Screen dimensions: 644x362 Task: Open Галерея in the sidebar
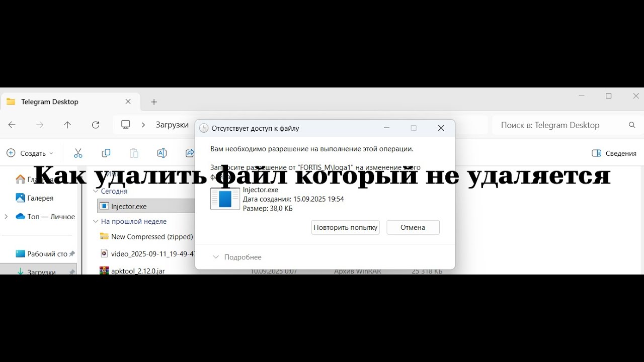click(x=40, y=198)
